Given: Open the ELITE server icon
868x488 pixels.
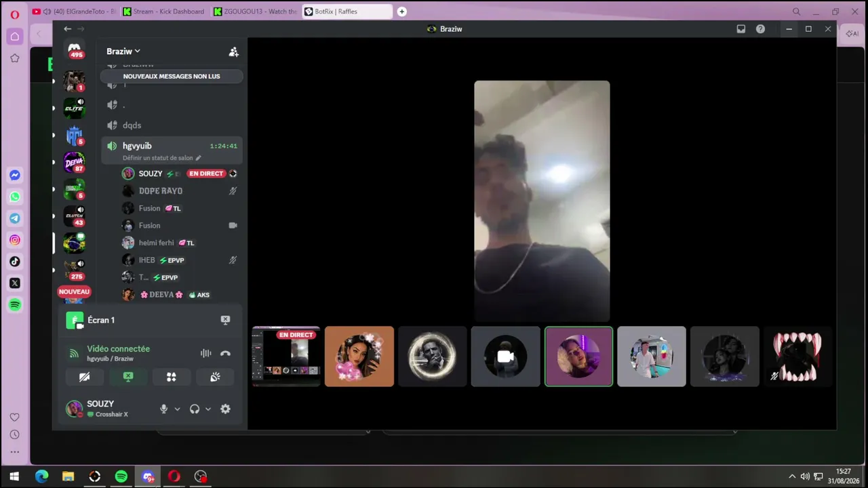Looking at the screenshot, I should point(74,108).
